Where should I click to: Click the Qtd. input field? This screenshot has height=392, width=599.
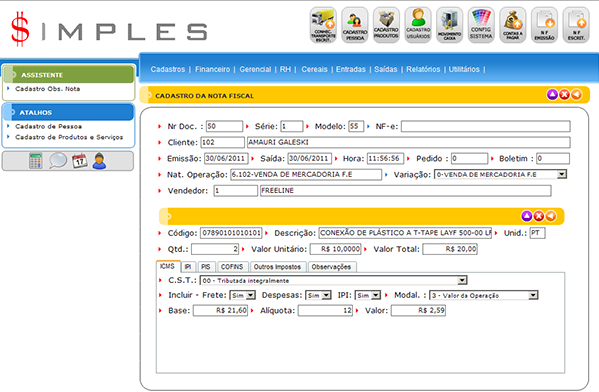tap(215, 249)
